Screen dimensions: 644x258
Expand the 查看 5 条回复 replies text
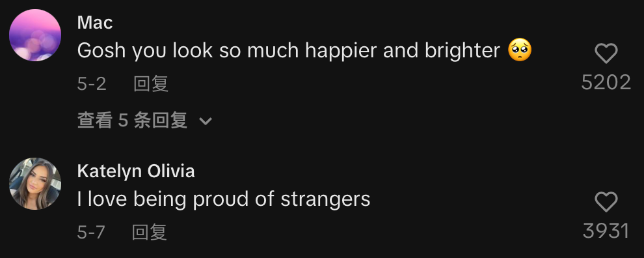click(132, 121)
